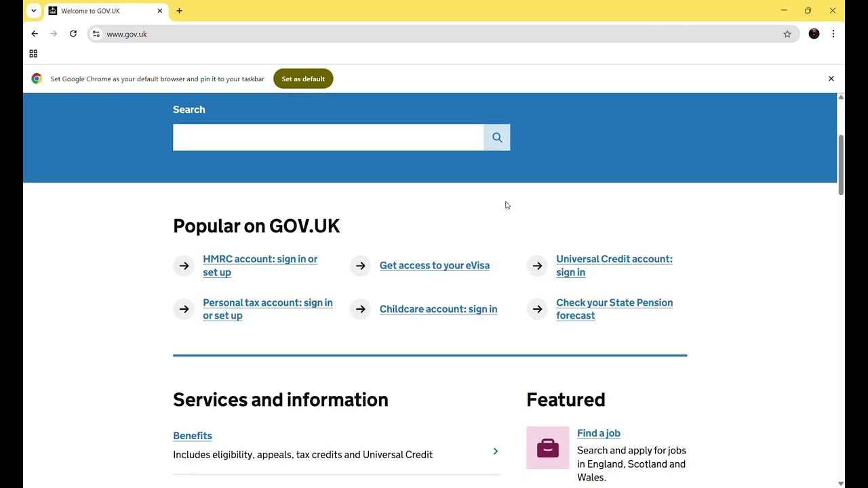Go back with the browser back arrow
Image resolution: width=868 pixels, height=488 pixels.
(x=35, y=34)
